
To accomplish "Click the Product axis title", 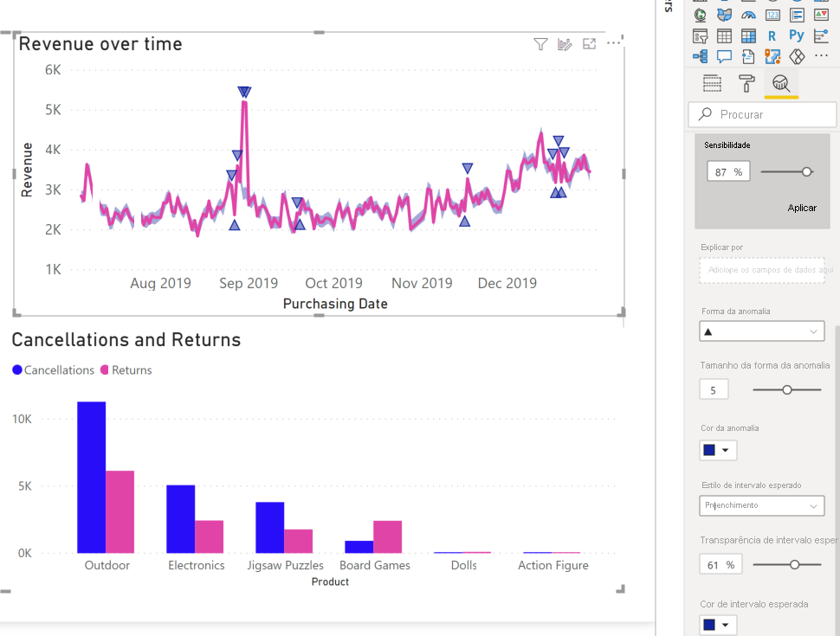I will [x=330, y=581].
